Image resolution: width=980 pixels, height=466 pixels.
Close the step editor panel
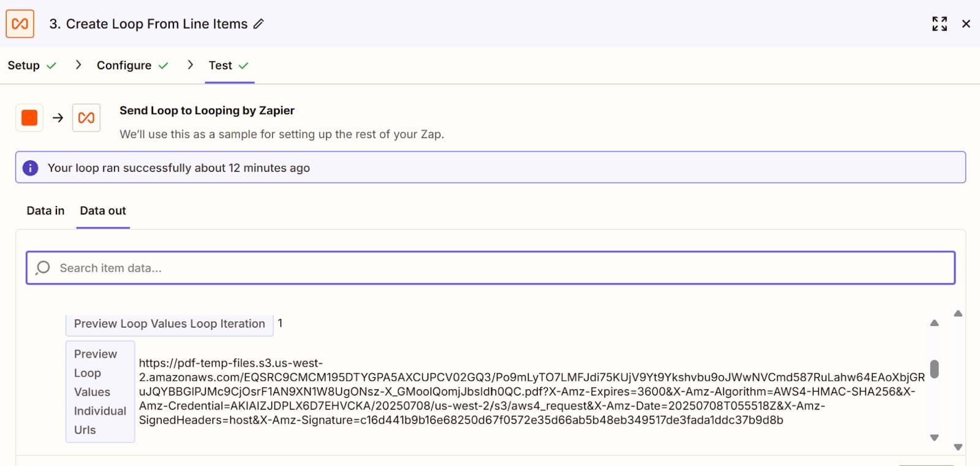966,24
